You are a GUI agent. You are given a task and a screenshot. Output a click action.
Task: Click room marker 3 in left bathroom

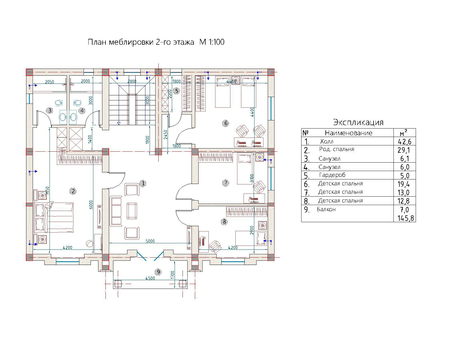(49, 110)
